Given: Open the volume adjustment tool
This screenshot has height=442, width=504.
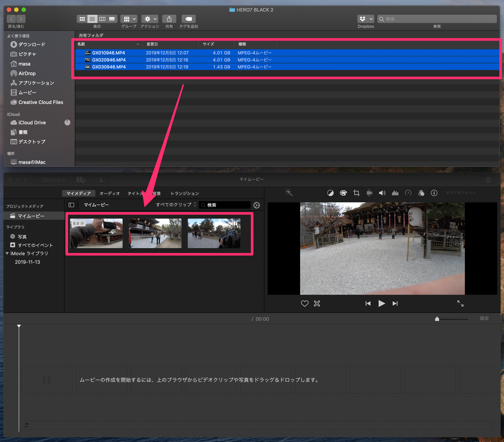Looking at the screenshot, I should pyautogui.click(x=382, y=193).
